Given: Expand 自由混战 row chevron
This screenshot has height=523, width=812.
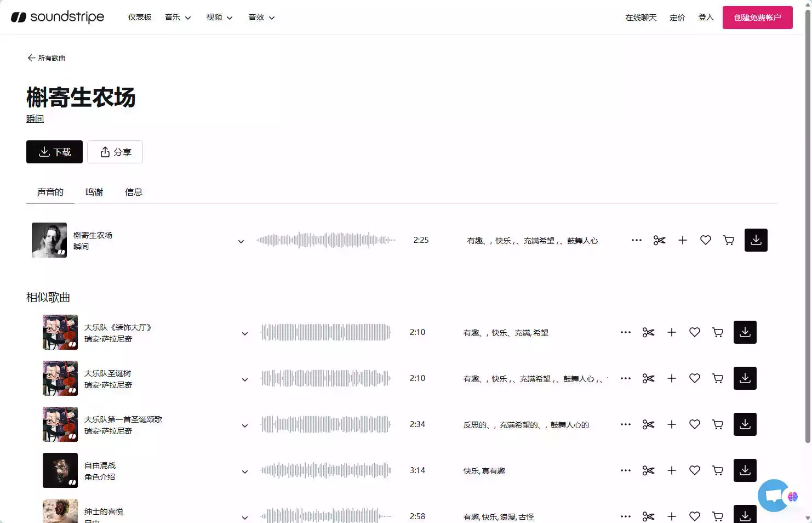Looking at the screenshot, I should click(245, 471).
